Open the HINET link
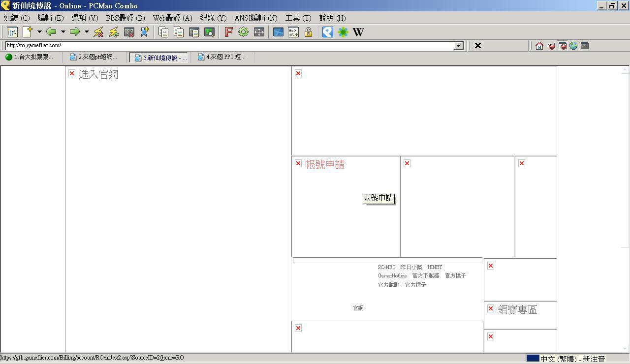 coord(435,267)
